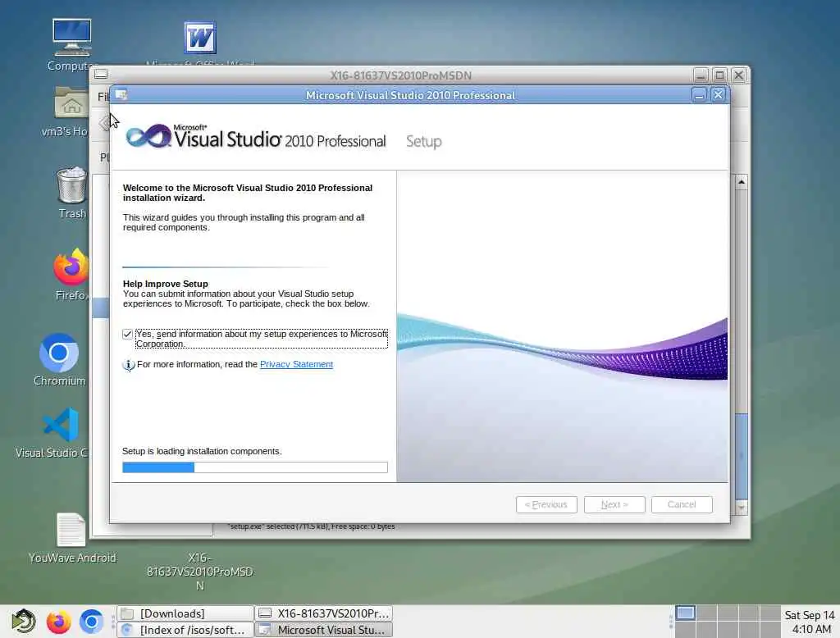840x638 pixels.
Task: Switch to X16-81637VS2010Pr... taskbar window
Action: pyautogui.click(x=323, y=613)
